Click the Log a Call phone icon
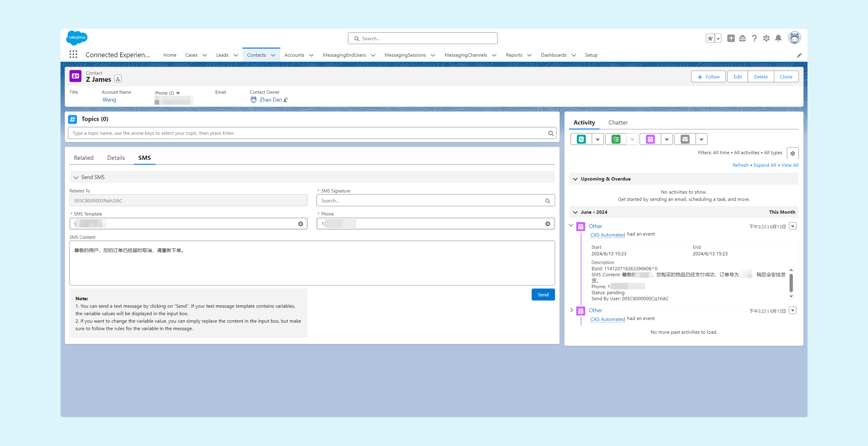Viewport: 868px width, 446px height. point(581,139)
